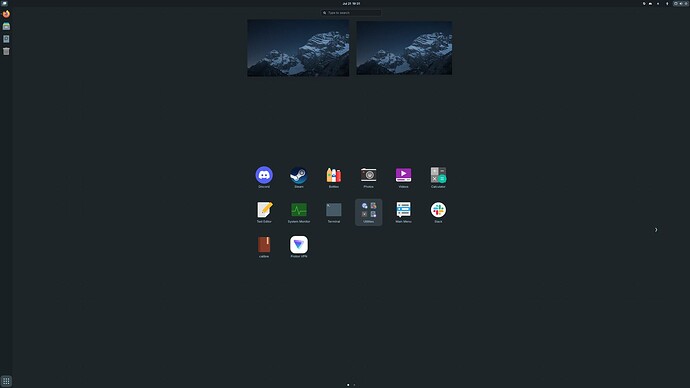Open the system status menu

tap(680, 4)
